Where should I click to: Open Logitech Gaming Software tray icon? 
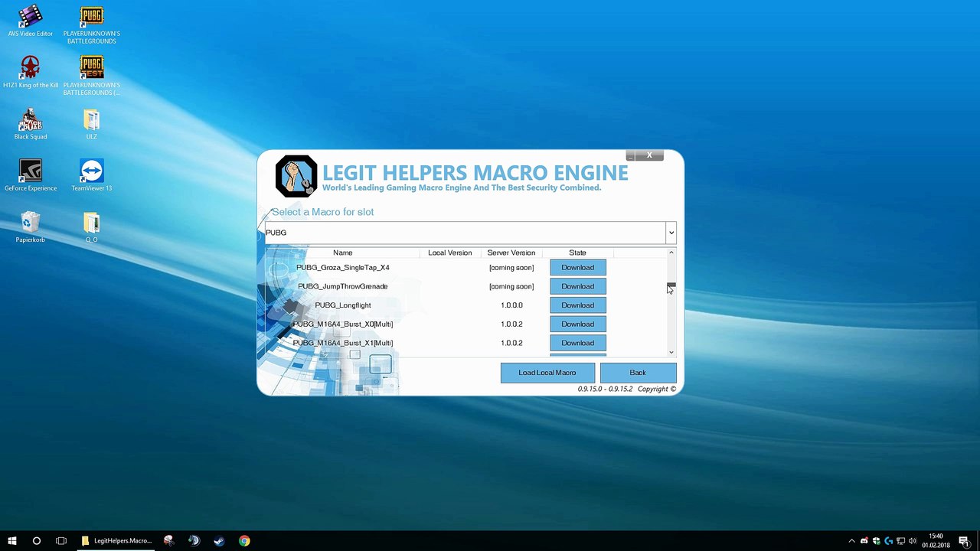pos(889,541)
